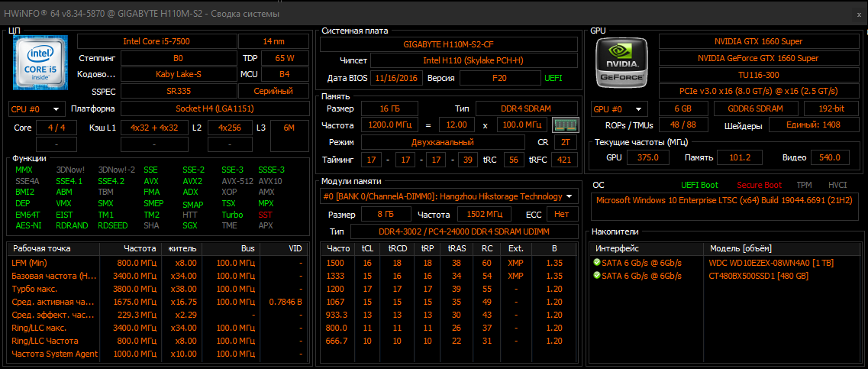Click the green UEFI label beside BIOS version
Image resolution: width=868 pixels, height=369 pixels.
pos(553,78)
